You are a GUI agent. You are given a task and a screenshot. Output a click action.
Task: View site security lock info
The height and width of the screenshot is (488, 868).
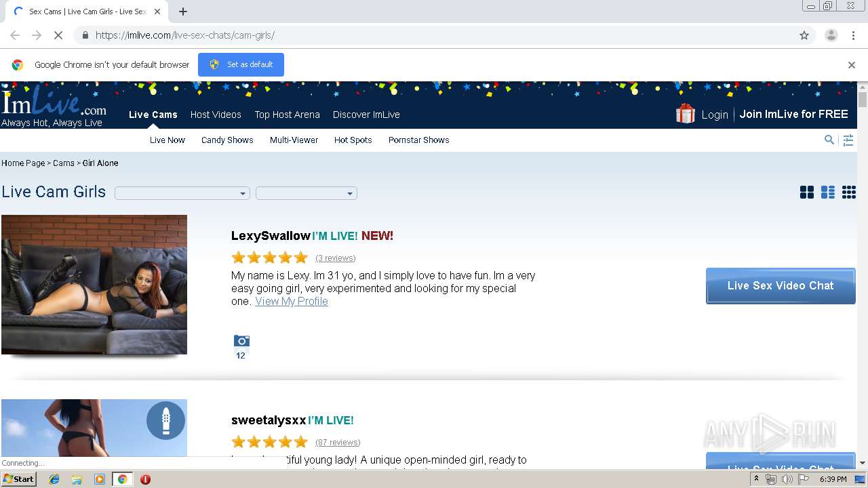pyautogui.click(x=85, y=35)
